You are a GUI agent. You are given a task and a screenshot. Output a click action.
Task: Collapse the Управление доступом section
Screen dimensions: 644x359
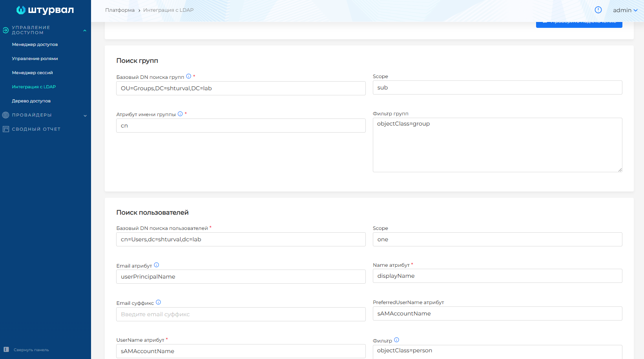85,31
